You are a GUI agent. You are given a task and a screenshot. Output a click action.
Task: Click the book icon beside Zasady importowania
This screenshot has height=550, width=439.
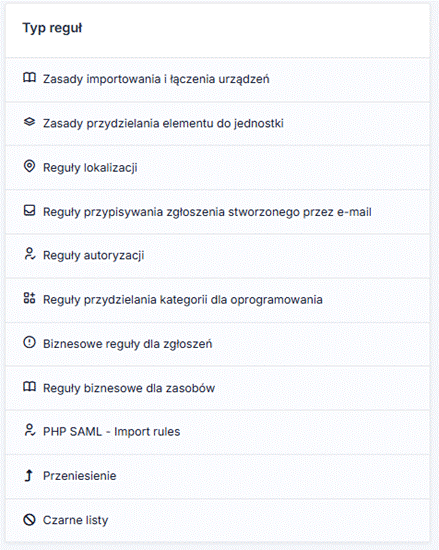(x=29, y=78)
